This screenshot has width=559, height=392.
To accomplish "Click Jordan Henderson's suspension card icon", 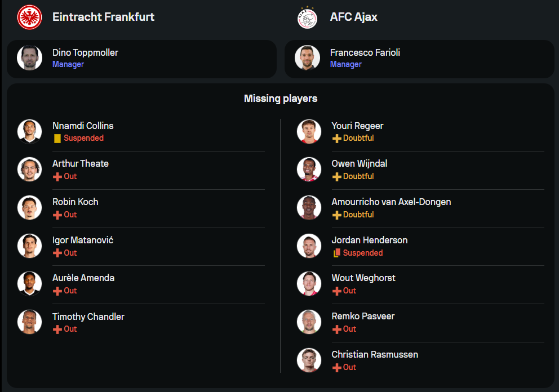I will (x=336, y=253).
